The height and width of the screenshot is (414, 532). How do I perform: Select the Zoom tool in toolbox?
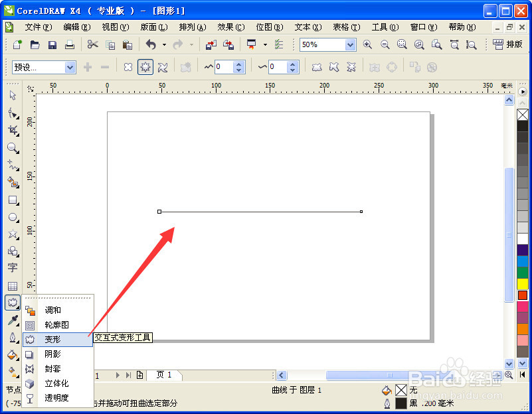coord(13,148)
